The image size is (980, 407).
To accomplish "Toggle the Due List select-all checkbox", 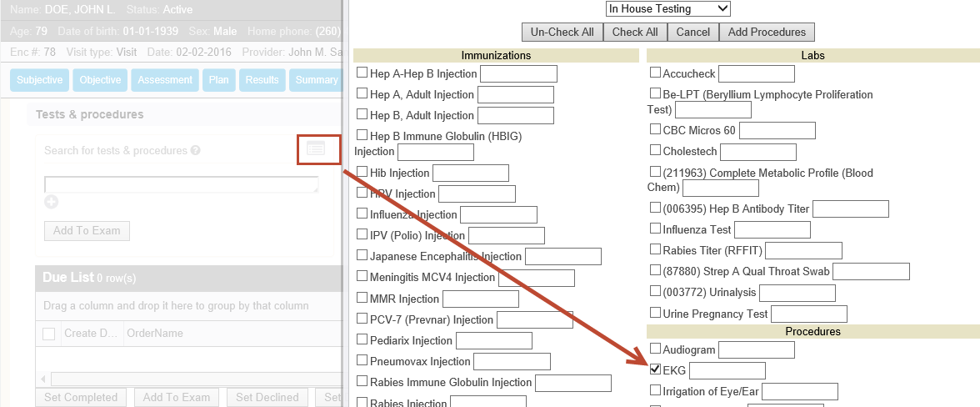I will click(49, 334).
